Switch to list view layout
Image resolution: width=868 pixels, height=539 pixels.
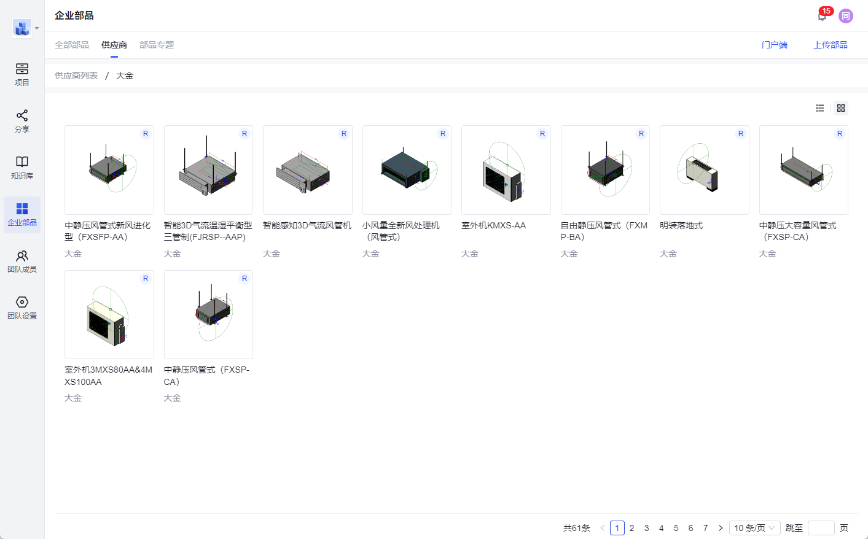[x=820, y=108]
